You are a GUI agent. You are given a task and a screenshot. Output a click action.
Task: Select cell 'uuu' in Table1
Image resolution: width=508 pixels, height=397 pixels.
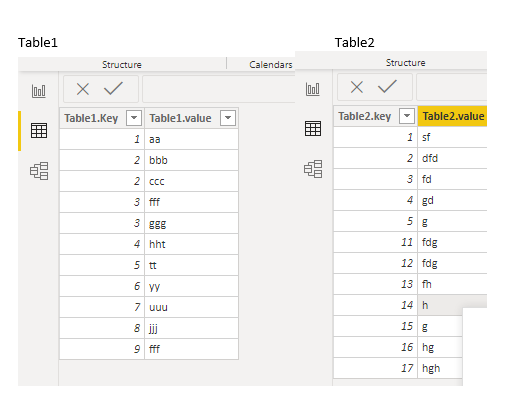tap(191, 307)
